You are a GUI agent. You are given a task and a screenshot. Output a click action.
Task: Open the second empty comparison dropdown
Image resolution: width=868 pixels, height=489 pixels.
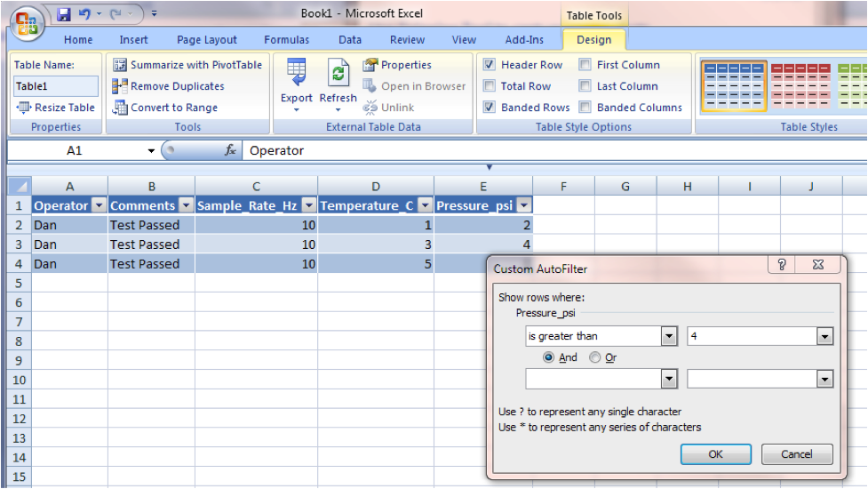coord(669,380)
